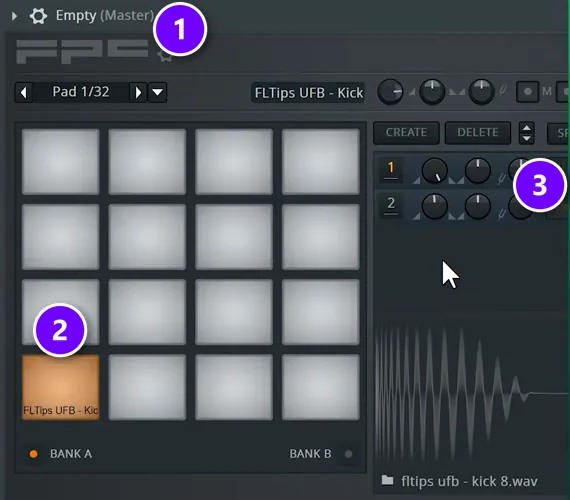Open the plugin options gear icon beside Empty (Master)
Viewport: 570px width, 500px height.
click(38, 16)
